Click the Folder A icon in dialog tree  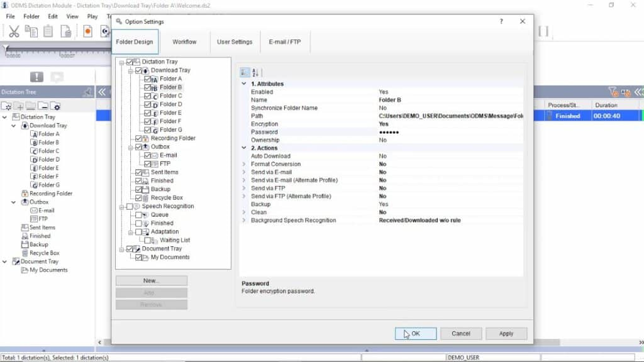click(x=155, y=79)
